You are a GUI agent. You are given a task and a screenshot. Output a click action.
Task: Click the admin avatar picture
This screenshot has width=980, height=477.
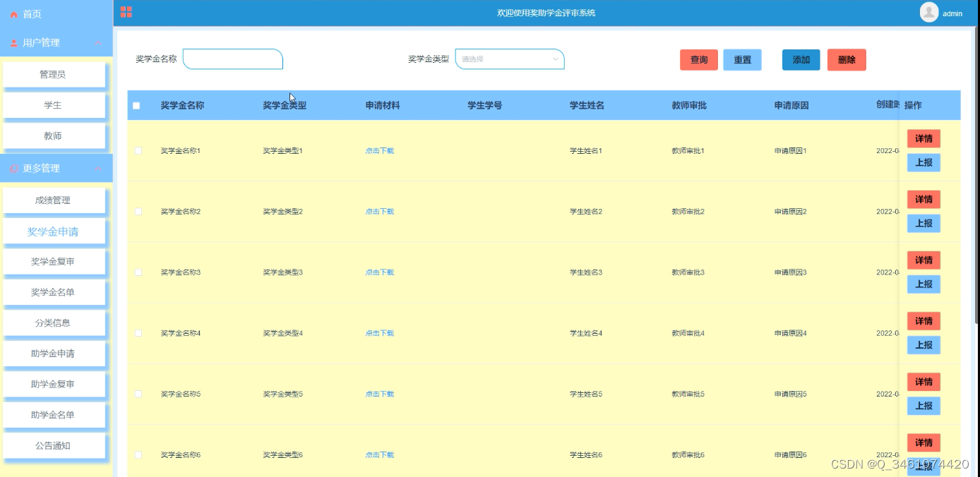pos(929,13)
